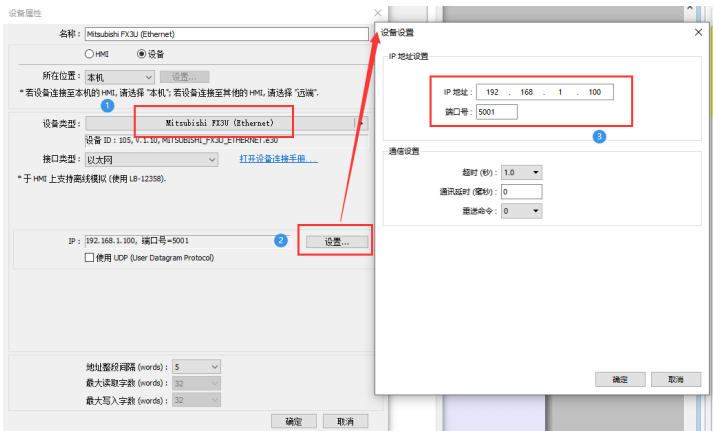Viewport: 713px width, 431px height.
Task: Click the arrow at device type right edge
Action: pyautogui.click(x=362, y=123)
